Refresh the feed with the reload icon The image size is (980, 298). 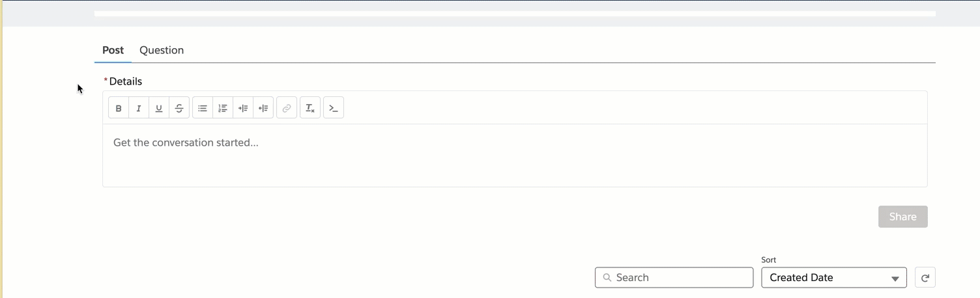click(925, 278)
